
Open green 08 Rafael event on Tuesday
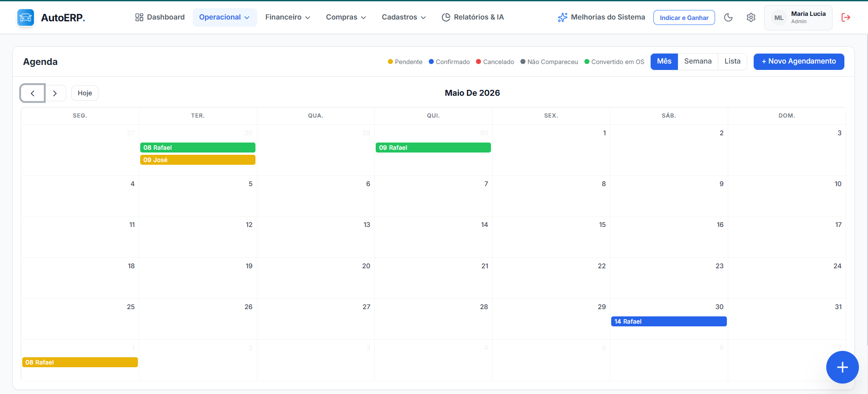point(198,148)
